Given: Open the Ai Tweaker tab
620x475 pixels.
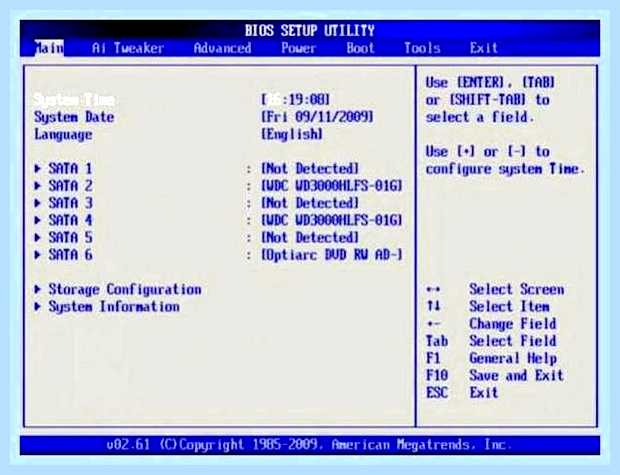Looking at the screenshot, I should click(128, 48).
